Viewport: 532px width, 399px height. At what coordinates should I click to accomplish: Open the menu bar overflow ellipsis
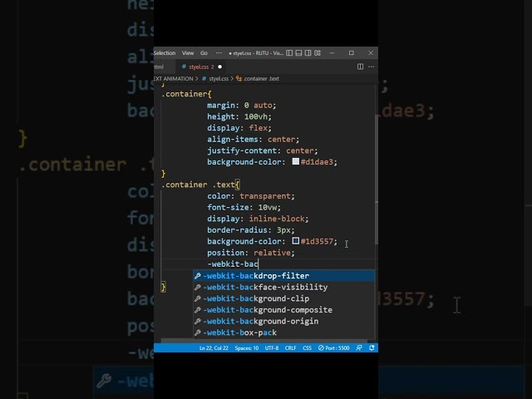219,53
